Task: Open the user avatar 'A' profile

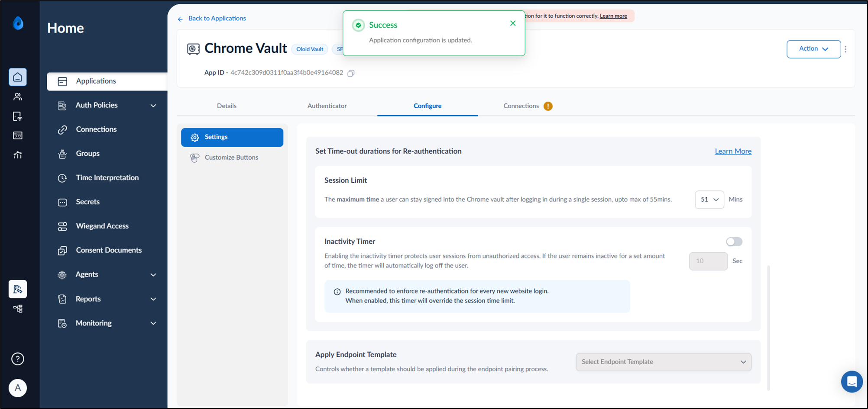Action: (18, 388)
